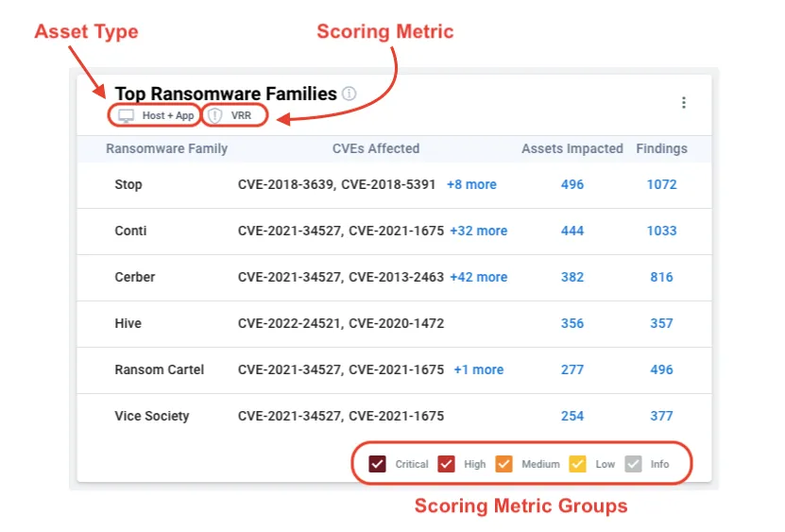
Task: Uncheck the Critical severity checkbox
Action: coord(377,464)
